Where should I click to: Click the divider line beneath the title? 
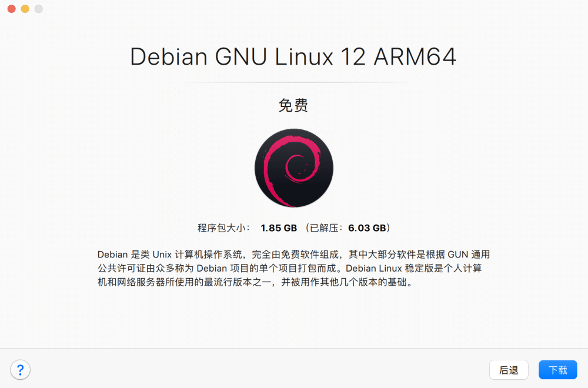293,82
